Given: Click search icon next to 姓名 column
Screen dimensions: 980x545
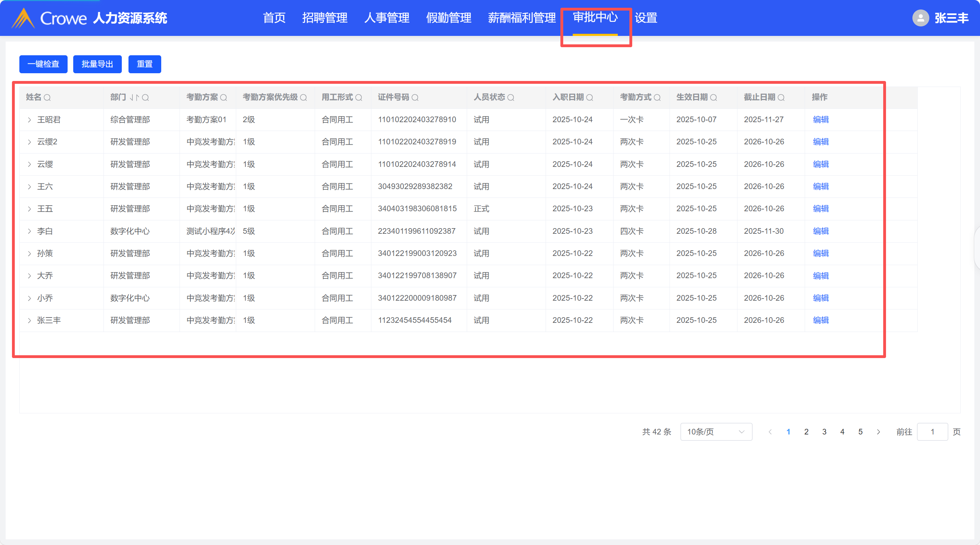Looking at the screenshot, I should click(47, 98).
